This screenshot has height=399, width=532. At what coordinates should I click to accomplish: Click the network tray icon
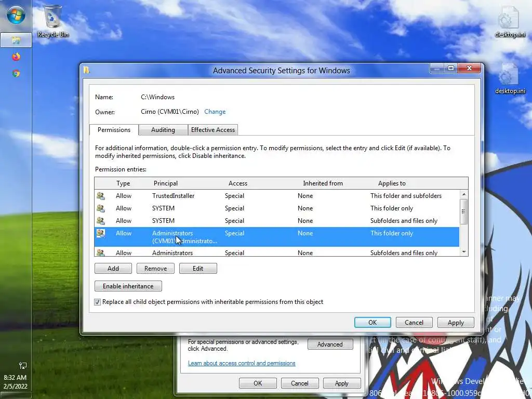(x=23, y=365)
